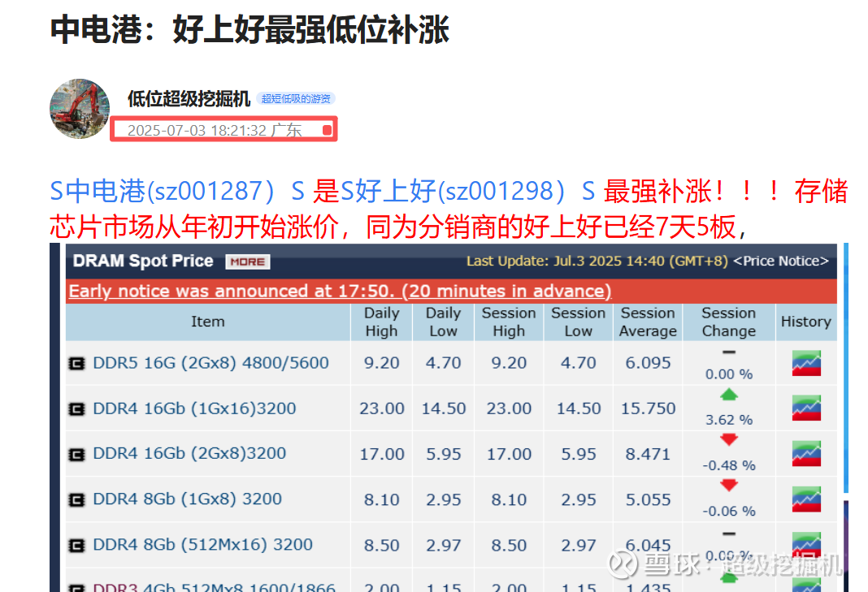Open the Price Notice link
This screenshot has width=868, height=592.
pos(781,261)
